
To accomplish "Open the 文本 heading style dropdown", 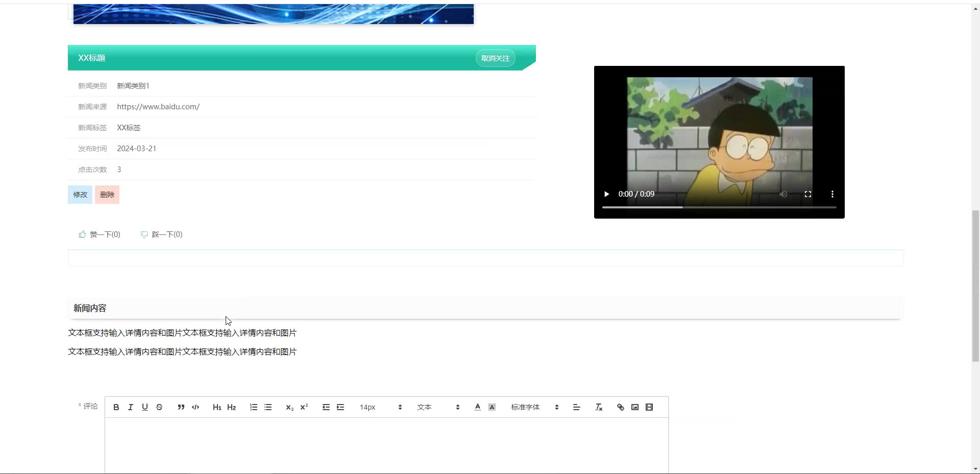I will (x=438, y=407).
